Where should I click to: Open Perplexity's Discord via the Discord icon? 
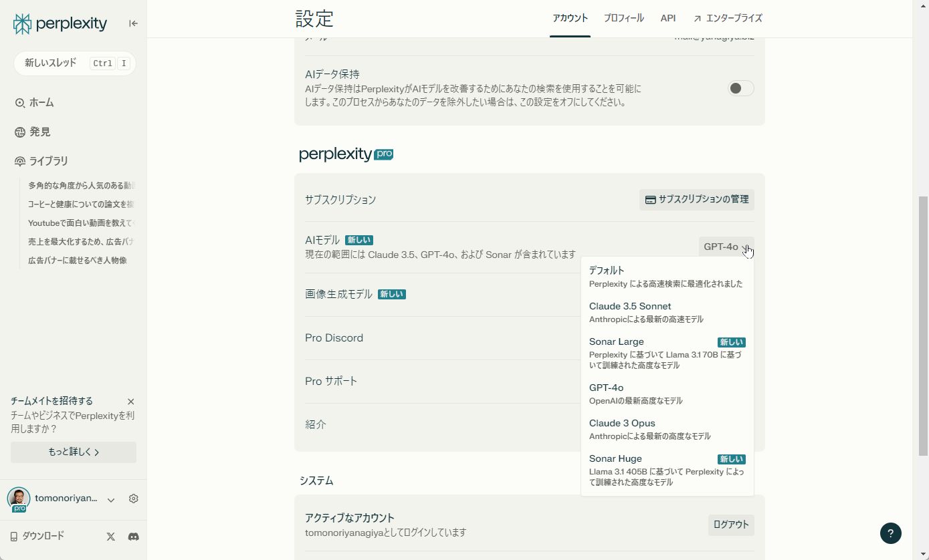133,536
